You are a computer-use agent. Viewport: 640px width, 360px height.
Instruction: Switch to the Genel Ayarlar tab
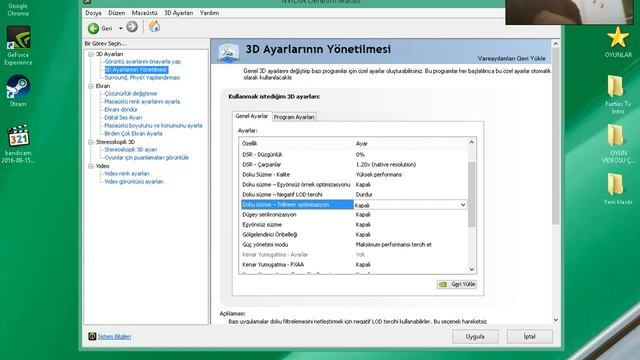click(252, 116)
